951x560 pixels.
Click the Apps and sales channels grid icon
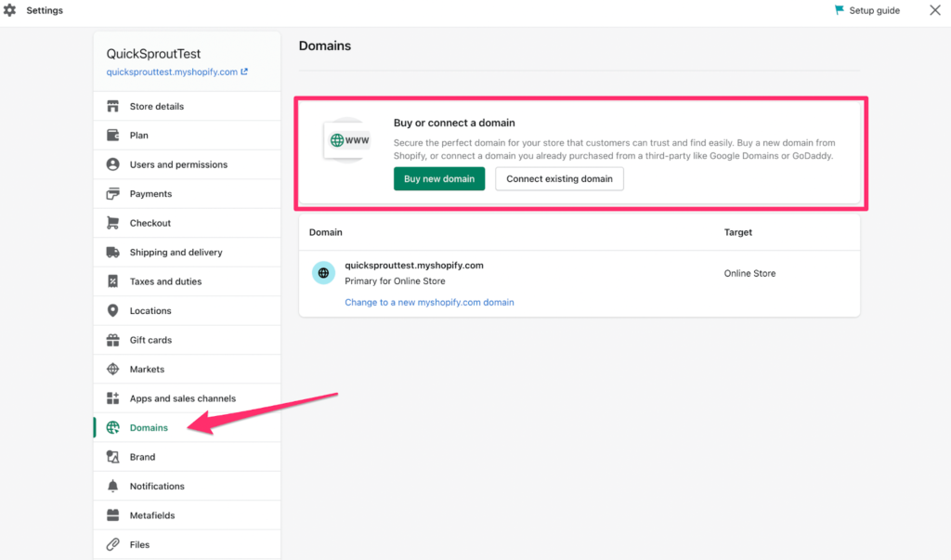(x=112, y=398)
